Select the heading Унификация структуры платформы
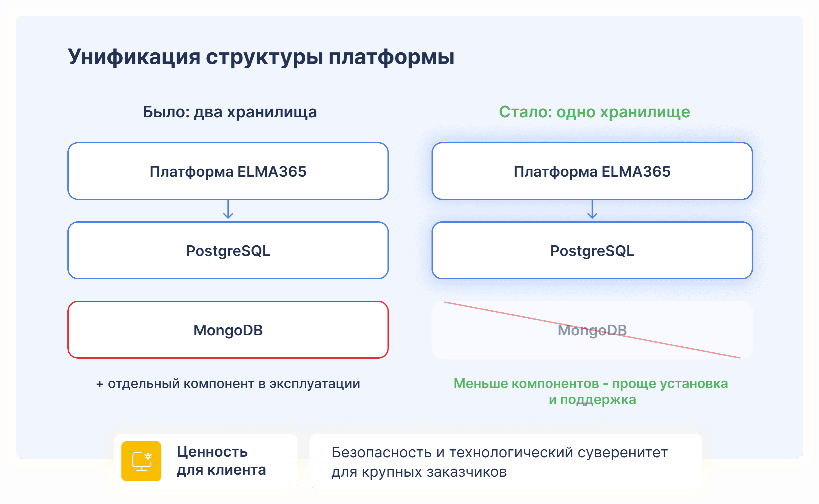Screen dimensions: 819x504 click(x=261, y=57)
